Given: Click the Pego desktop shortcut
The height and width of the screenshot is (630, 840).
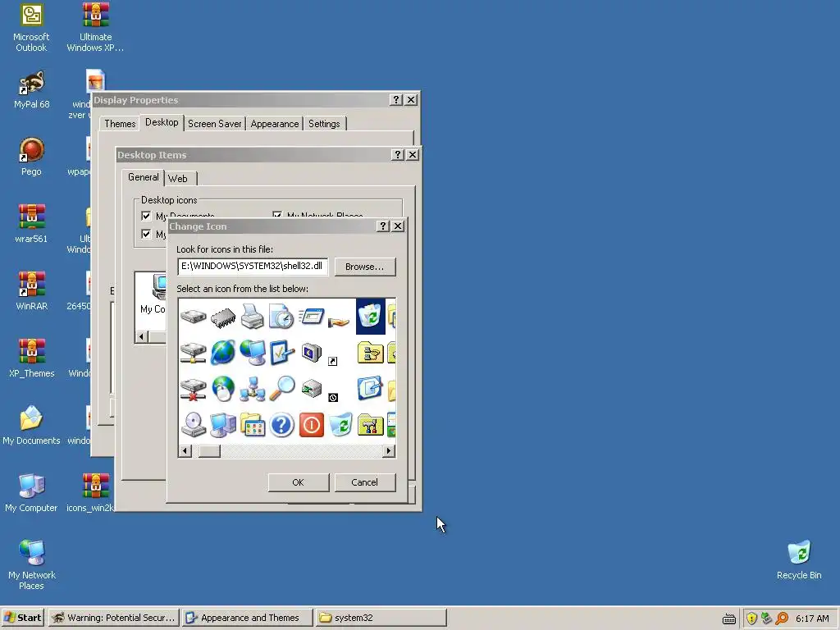Looking at the screenshot, I should [31, 157].
